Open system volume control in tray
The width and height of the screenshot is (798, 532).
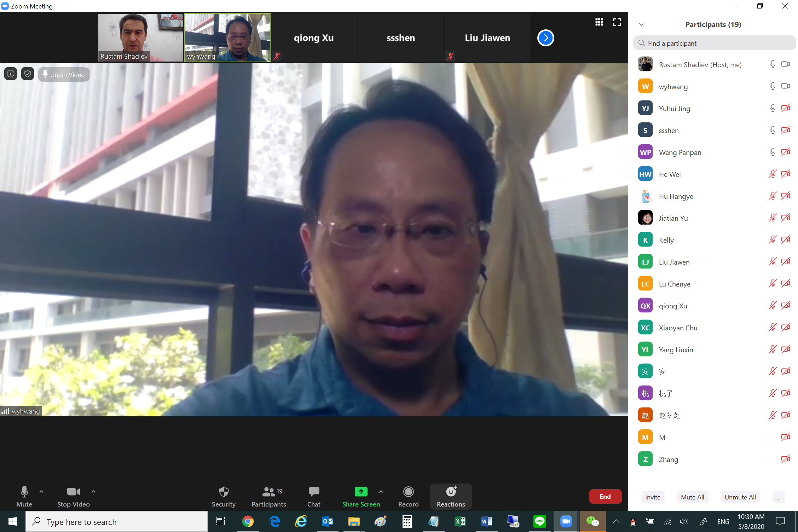tap(684, 521)
